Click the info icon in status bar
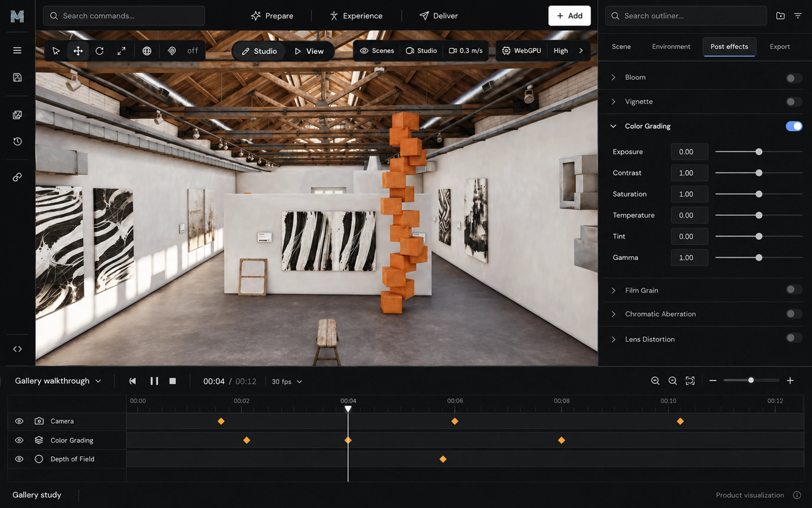The height and width of the screenshot is (508, 812). 797,495
